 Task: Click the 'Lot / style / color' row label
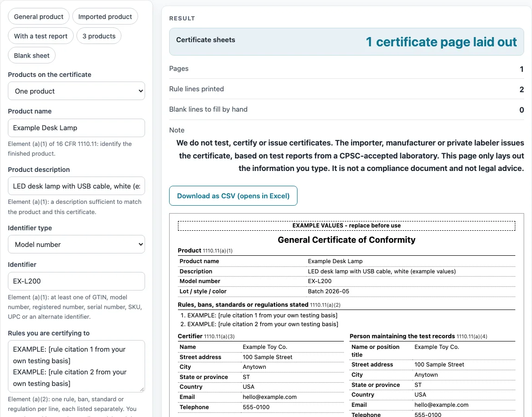click(203, 291)
